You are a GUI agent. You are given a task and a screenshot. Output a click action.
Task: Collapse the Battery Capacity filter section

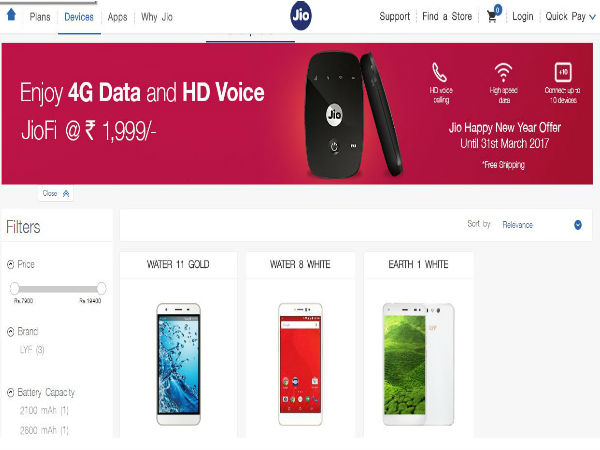[x=11, y=393]
